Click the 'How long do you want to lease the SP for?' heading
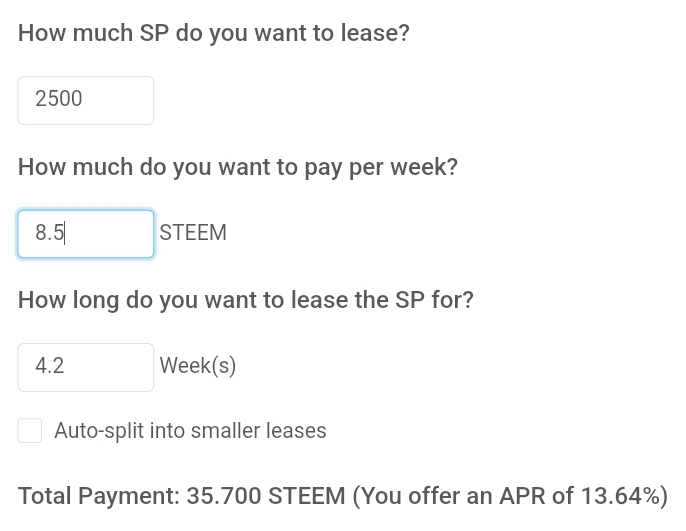Image resolution: width=686 pixels, height=531 pixels. [245, 300]
